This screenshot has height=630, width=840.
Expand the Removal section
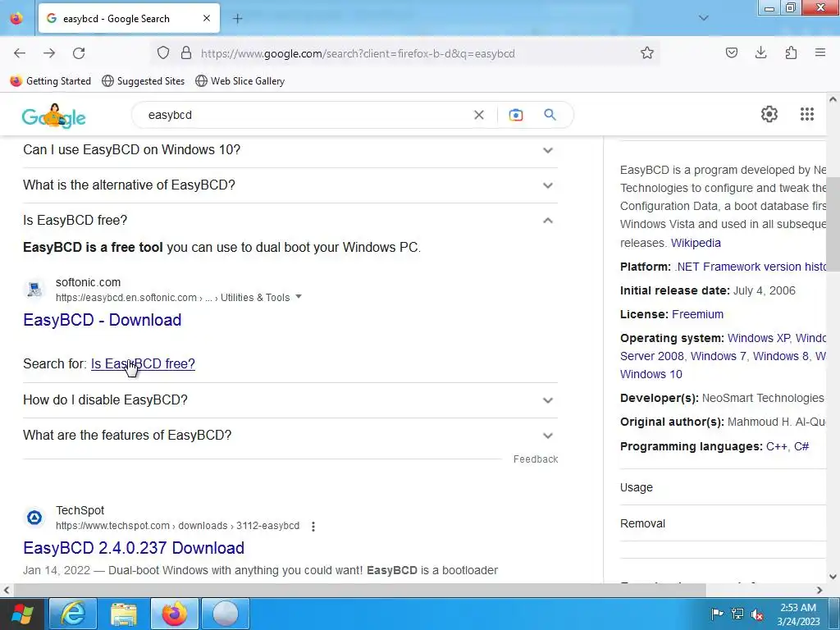coord(724,523)
